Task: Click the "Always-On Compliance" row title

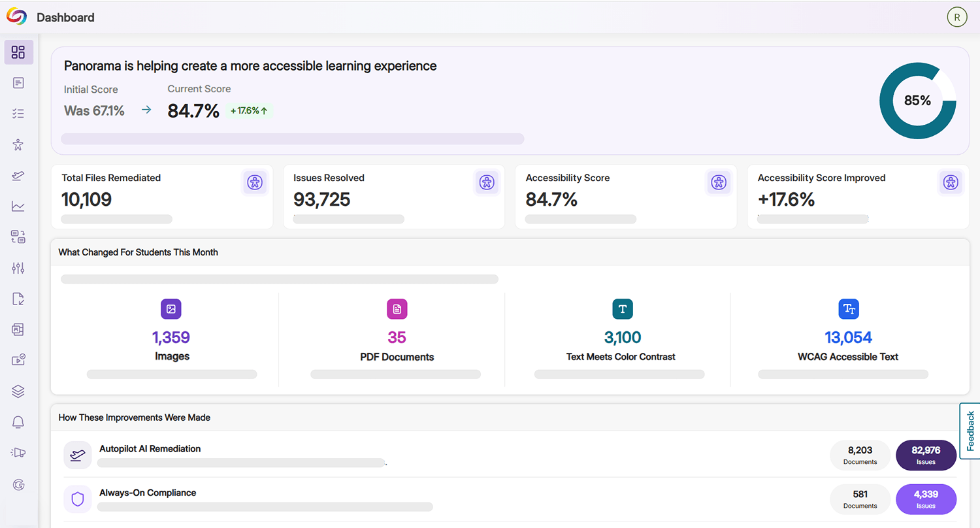Action: point(148,493)
